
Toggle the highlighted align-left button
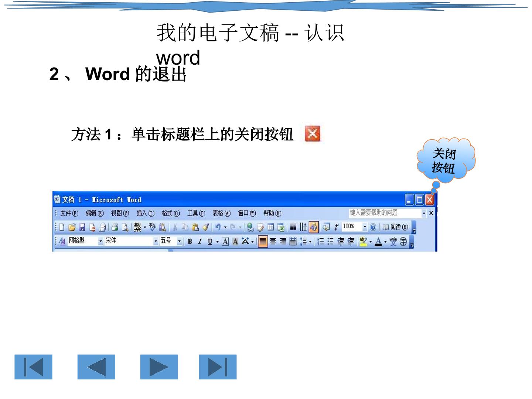(263, 242)
